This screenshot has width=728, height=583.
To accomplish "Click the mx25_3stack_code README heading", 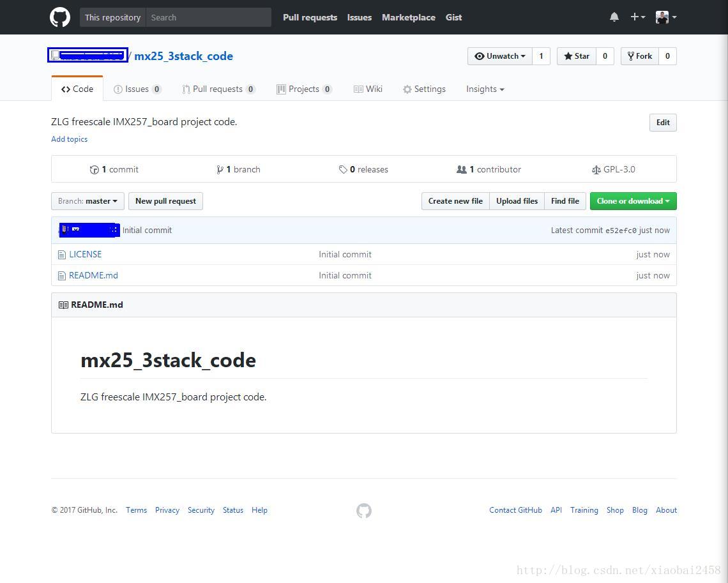I will tap(168, 360).
